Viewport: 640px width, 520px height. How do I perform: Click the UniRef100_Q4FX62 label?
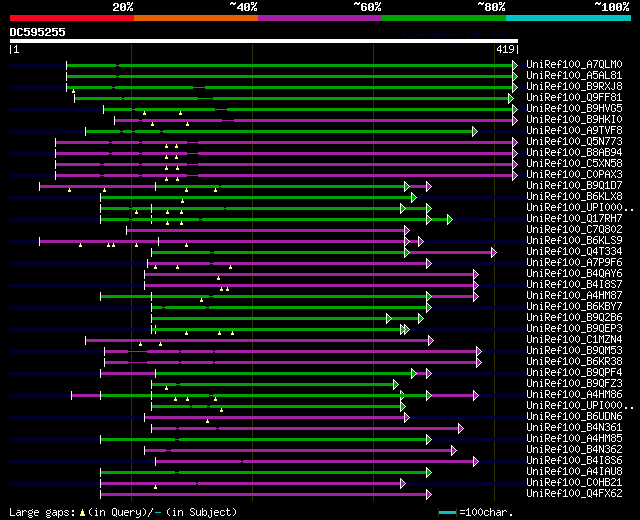(x=574, y=494)
